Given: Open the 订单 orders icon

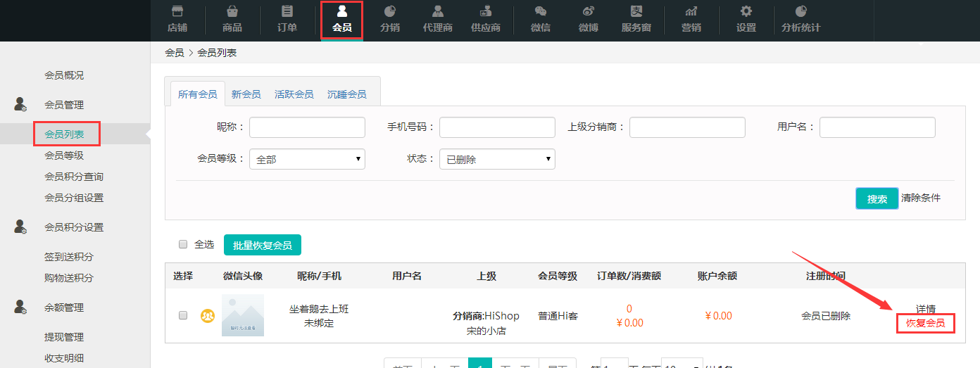Looking at the screenshot, I should point(287,13).
